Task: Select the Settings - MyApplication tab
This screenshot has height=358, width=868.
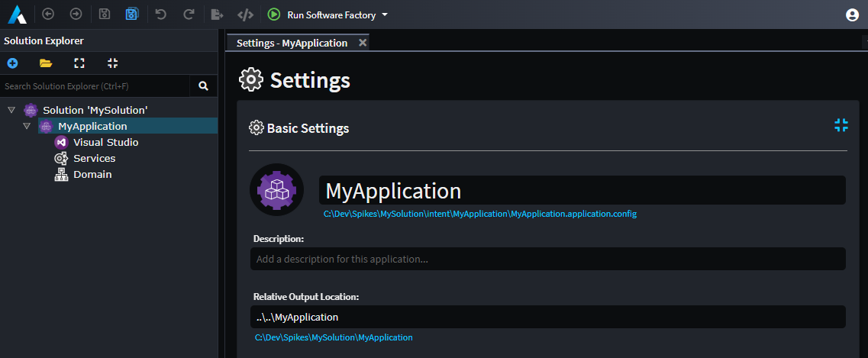Action: point(292,43)
